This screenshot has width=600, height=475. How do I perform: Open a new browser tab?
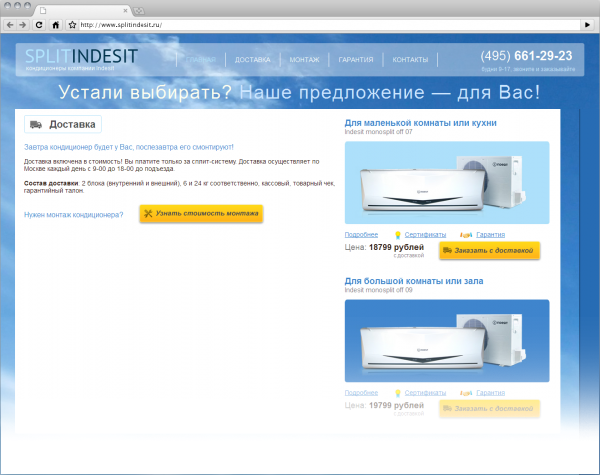point(138,11)
